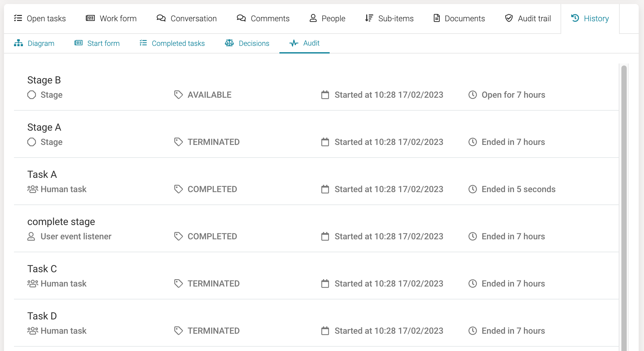
Task: Click the Decisions scales icon
Action: pos(229,43)
